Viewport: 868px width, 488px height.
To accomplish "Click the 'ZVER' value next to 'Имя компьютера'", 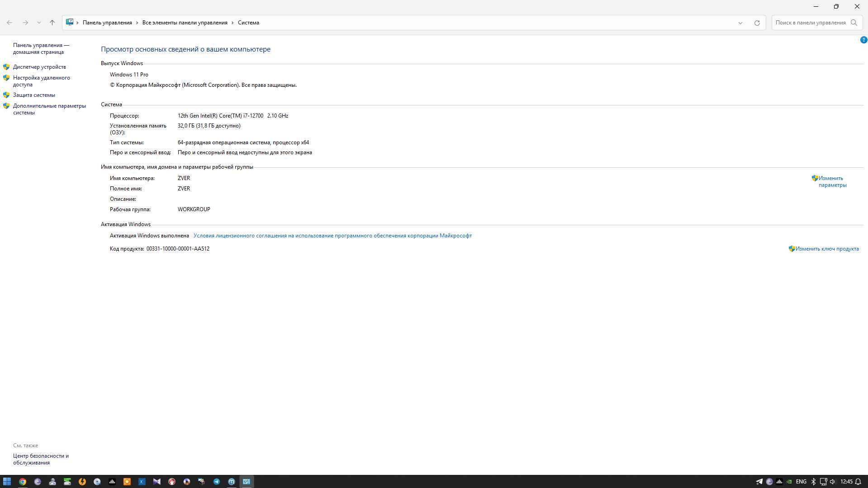I will (x=184, y=178).
